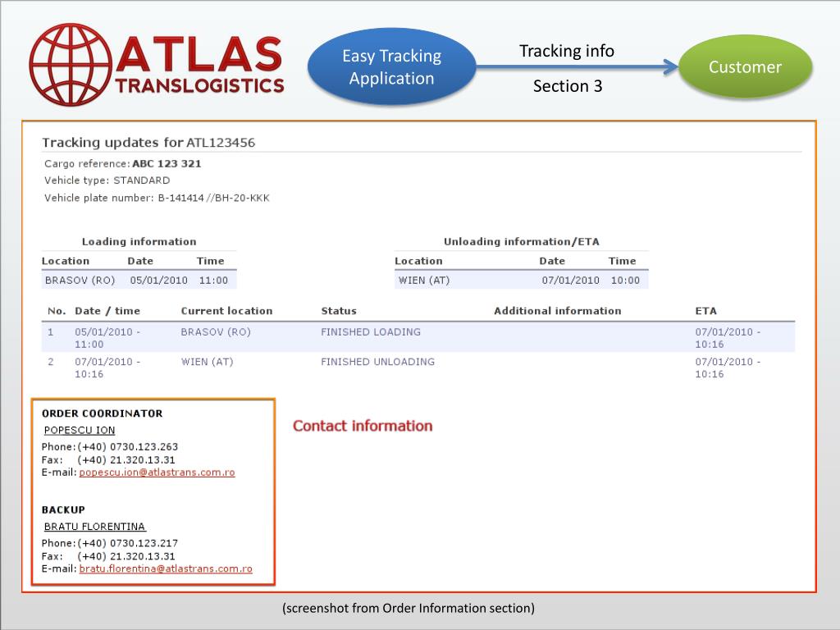Viewport: 840px width, 630px height.
Task: Click the phone number (+40) 0730.123.263
Action: (127, 447)
